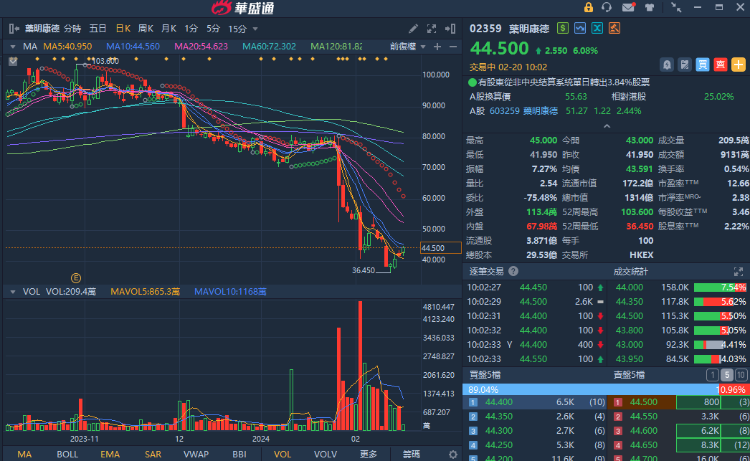Select 10-level order book depth

tap(741, 375)
